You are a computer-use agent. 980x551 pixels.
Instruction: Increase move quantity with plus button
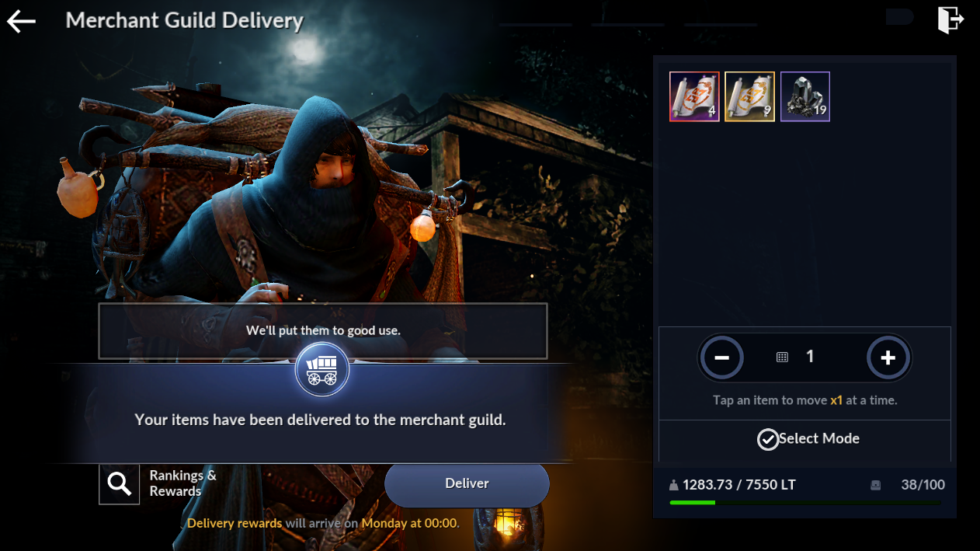coord(888,357)
